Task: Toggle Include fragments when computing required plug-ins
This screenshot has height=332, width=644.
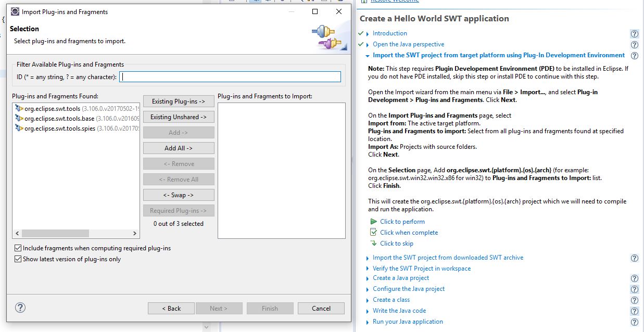Action: coord(18,248)
